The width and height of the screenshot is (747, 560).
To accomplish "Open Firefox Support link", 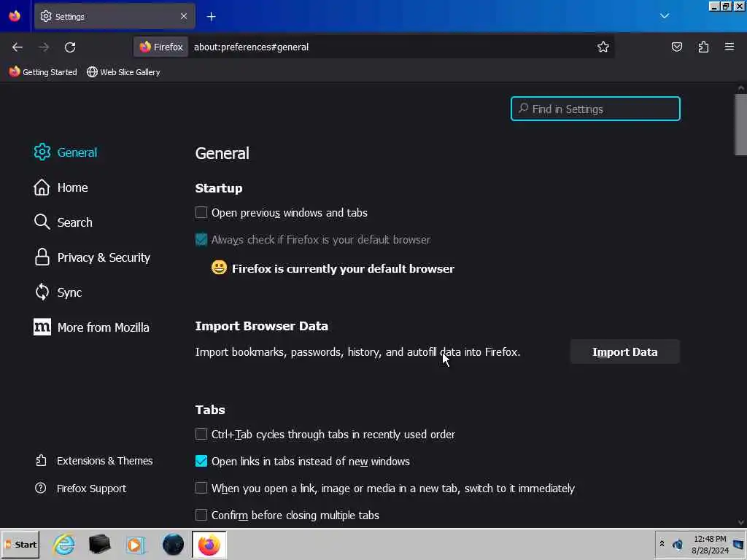I will [x=80, y=489].
